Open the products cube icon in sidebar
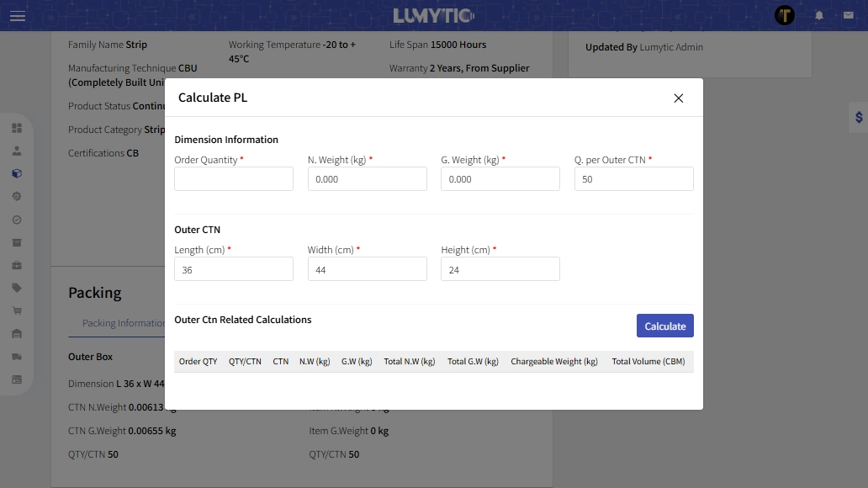Image resolution: width=868 pixels, height=488 pixels. coord(16,173)
